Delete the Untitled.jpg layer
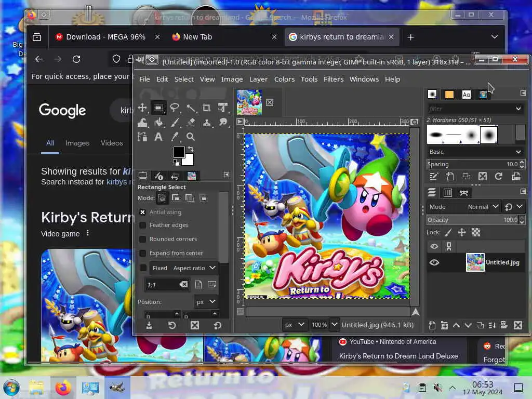 click(518, 325)
